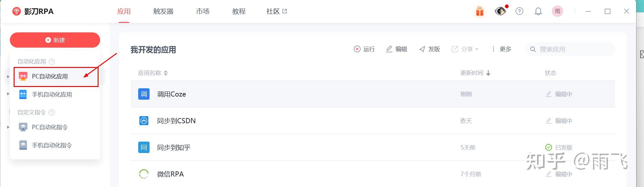Open the gift promotion icon in top bar
The width and height of the screenshot is (644, 187).
[x=480, y=11]
